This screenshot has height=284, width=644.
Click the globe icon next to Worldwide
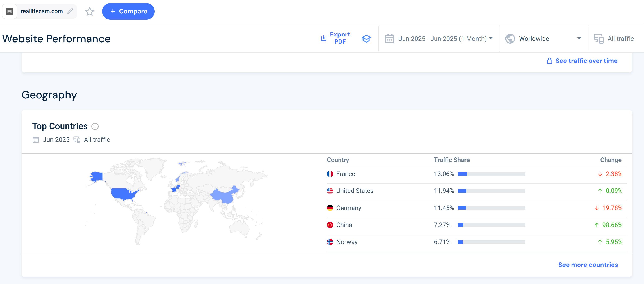tap(510, 39)
